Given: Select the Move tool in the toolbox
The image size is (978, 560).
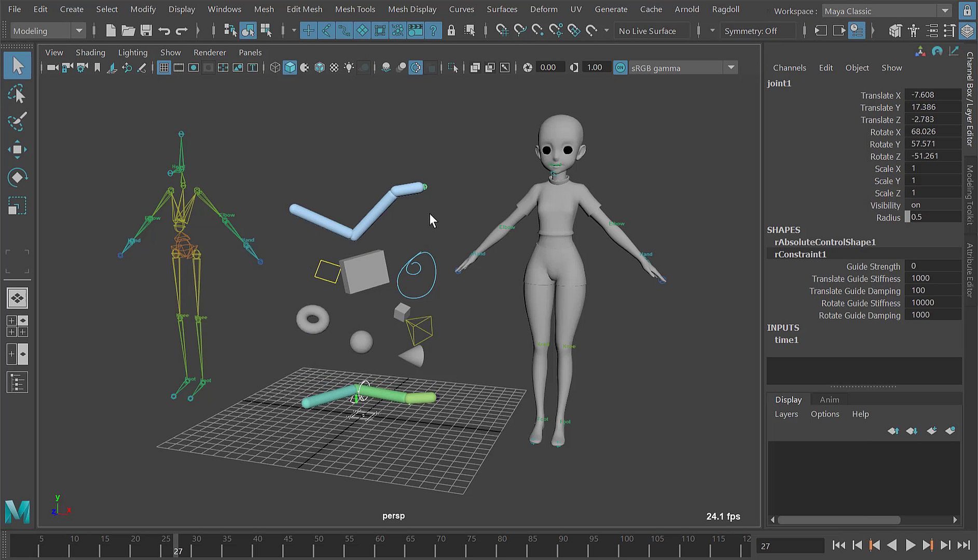Looking at the screenshot, I should 17,150.
